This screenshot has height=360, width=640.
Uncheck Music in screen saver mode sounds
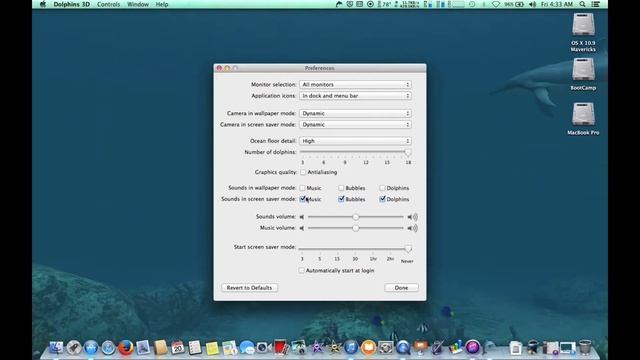point(302,199)
